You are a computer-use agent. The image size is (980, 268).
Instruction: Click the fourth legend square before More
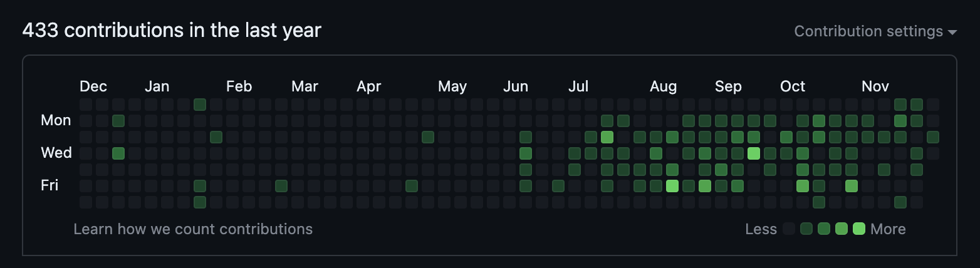click(806, 229)
